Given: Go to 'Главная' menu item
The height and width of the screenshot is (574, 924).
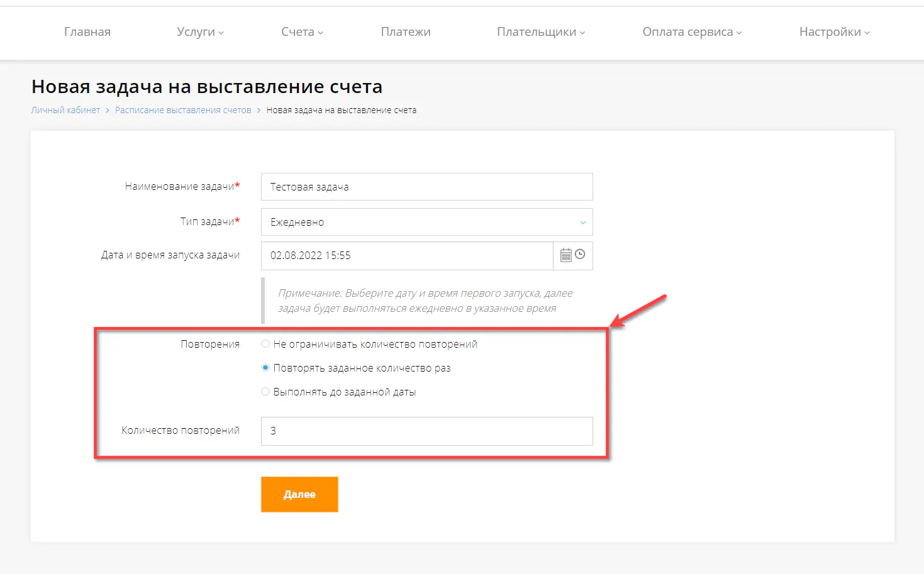Looking at the screenshot, I should pos(87,31).
